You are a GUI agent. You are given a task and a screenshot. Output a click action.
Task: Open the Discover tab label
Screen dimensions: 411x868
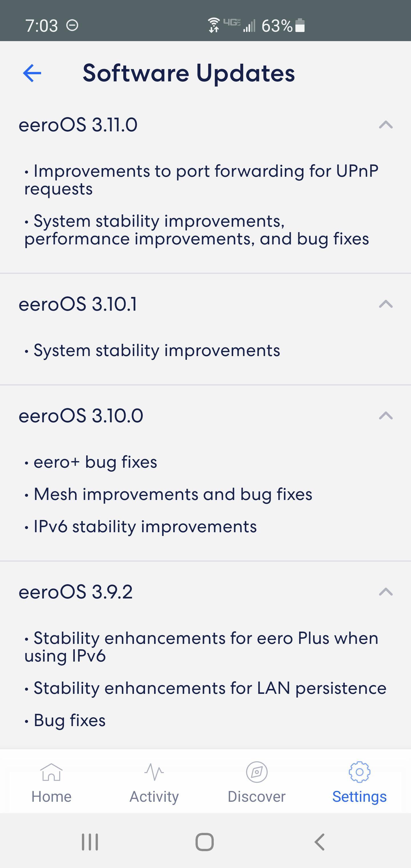click(257, 797)
